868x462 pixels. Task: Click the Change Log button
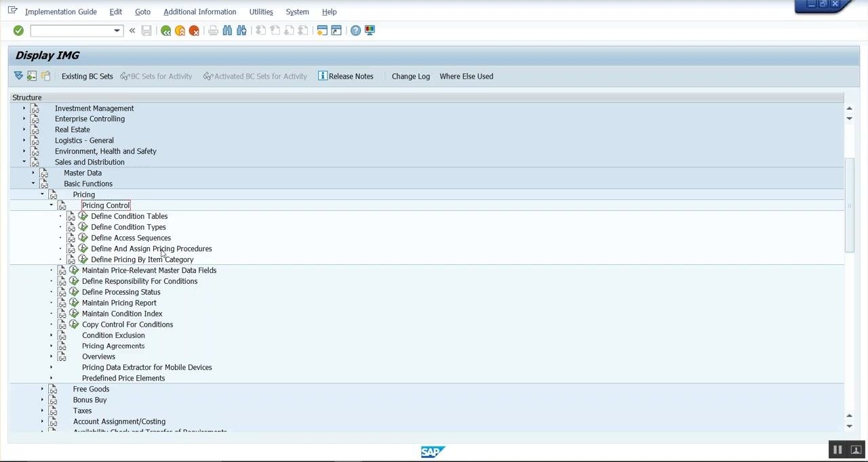411,77
